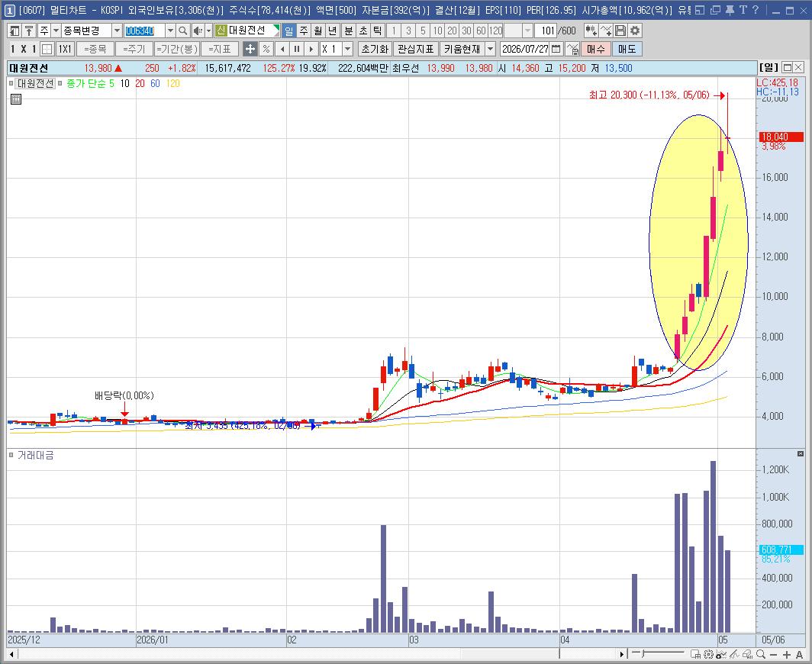Open chart settings gear icon in the toolbar
The height and width of the screenshot is (664, 812).
(635, 31)
